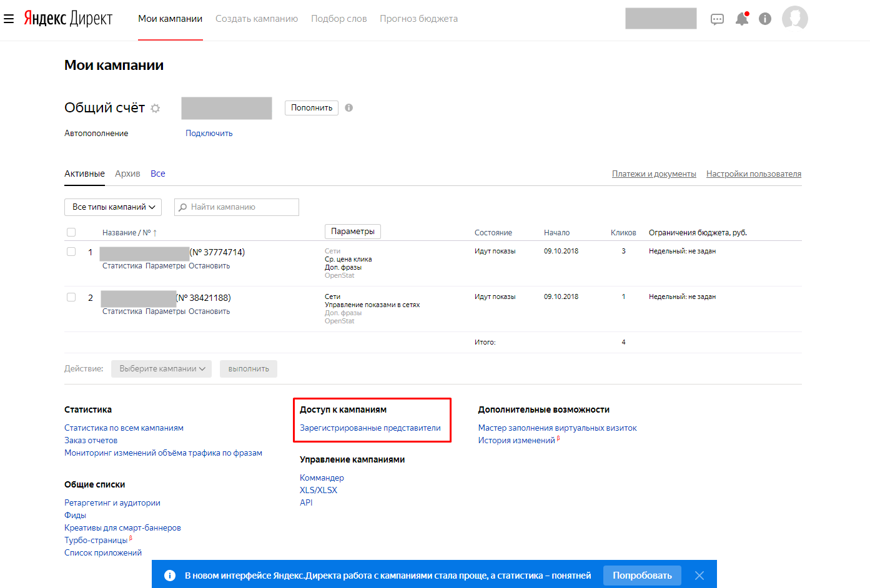This screenshot has height=588, width=870.
Task: Click the search magnifier icon
Action: 183,207
